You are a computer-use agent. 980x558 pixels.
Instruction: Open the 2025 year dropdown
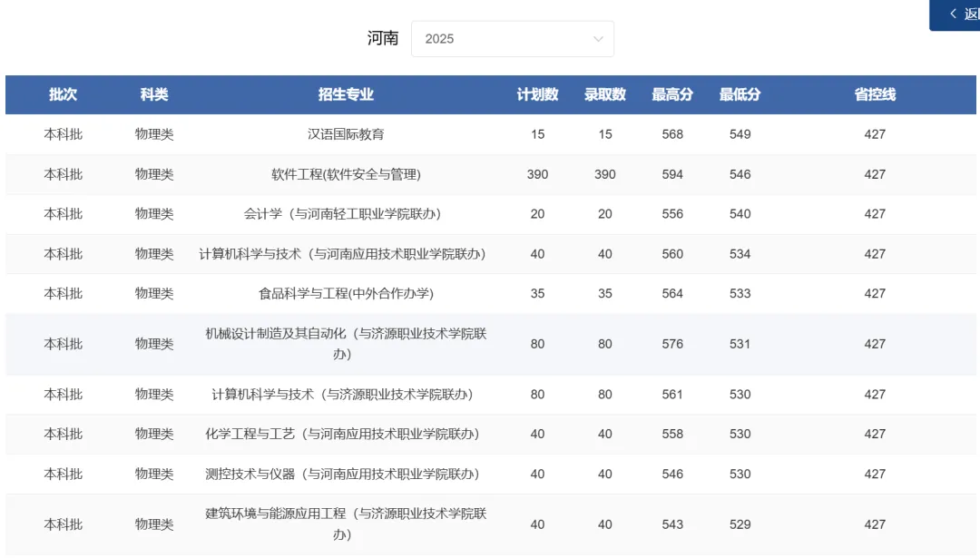(x=512, y=39)
